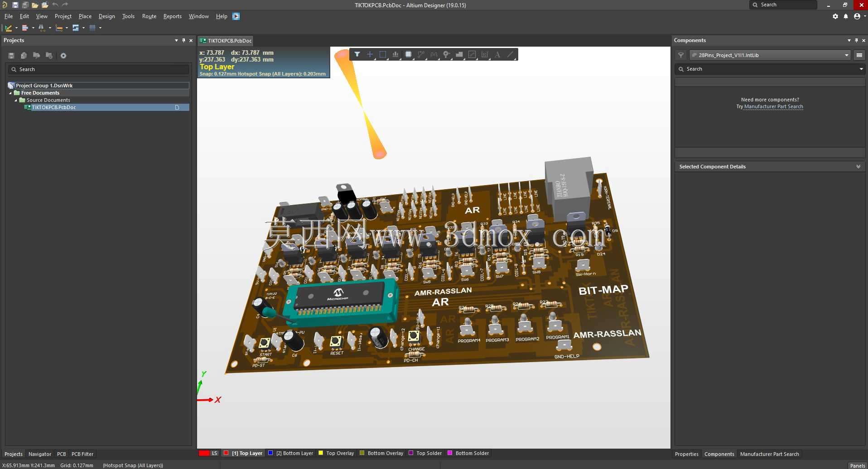Click the Open document folder icon

coord(35,5)
